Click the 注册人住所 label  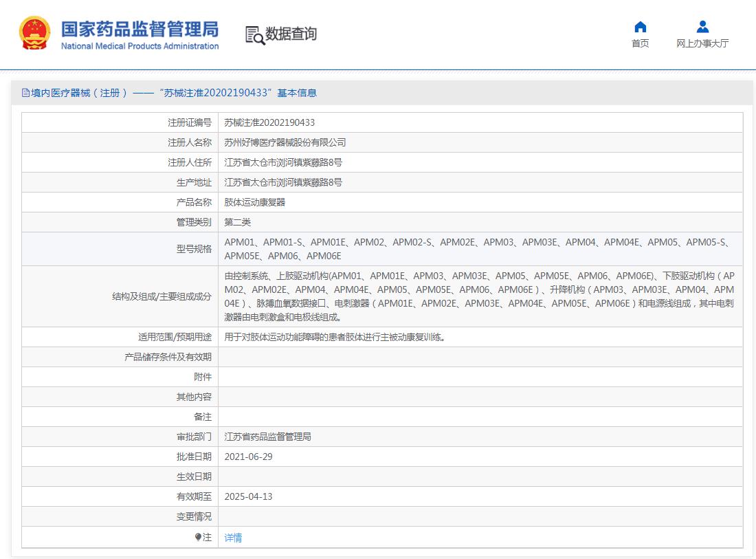pos(190,162)
